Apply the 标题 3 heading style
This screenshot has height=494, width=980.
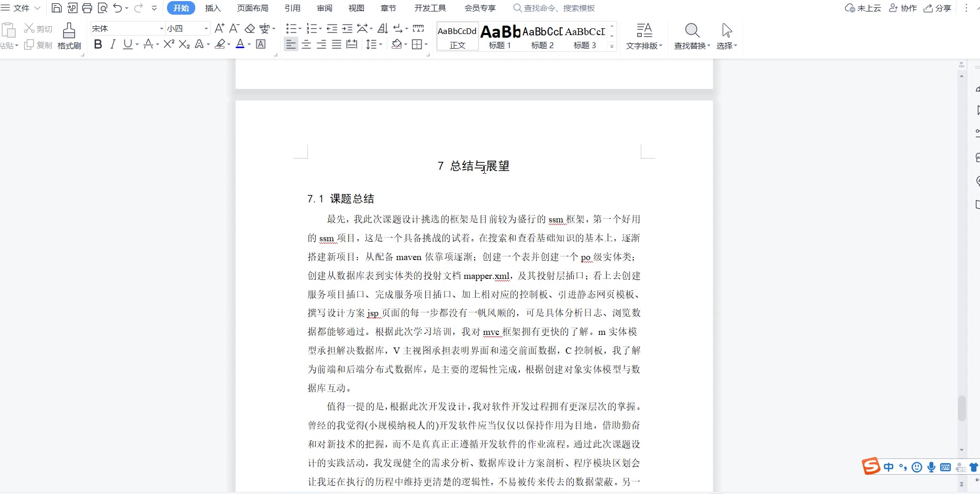[x=585, y=36]
